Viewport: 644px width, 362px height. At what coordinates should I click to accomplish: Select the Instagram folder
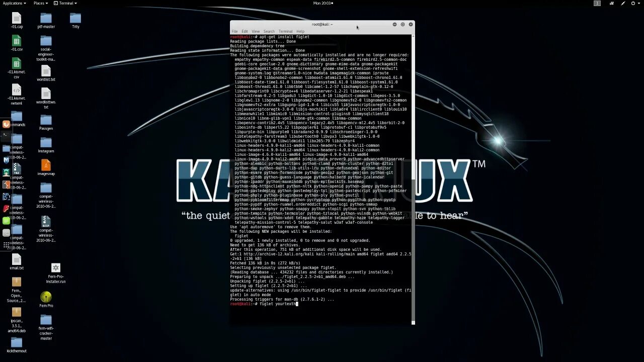(x=46, y=145)
